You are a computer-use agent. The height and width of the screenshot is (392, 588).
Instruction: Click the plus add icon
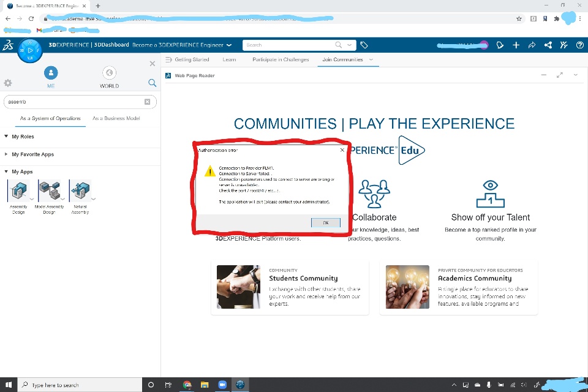pos(516,45)
